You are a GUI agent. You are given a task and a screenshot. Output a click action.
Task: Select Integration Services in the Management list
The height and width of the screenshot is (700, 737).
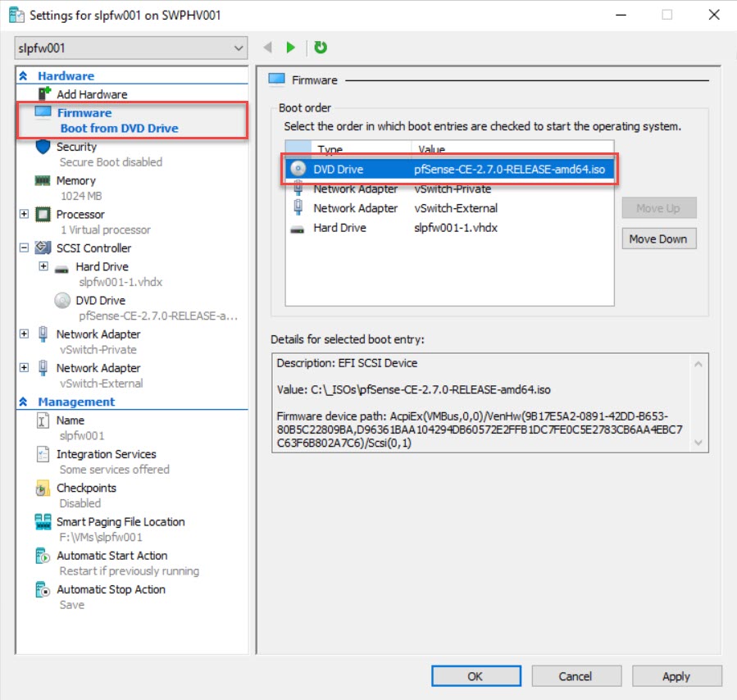106,454
